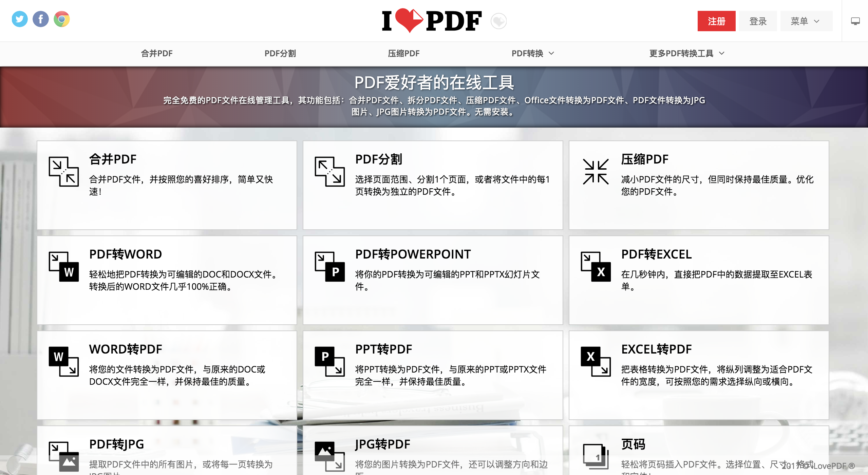The height and width of the screenshot is (475, 868).
Task: Open the PDF转POWERPOINT card title
Action: tap(413, 254)
